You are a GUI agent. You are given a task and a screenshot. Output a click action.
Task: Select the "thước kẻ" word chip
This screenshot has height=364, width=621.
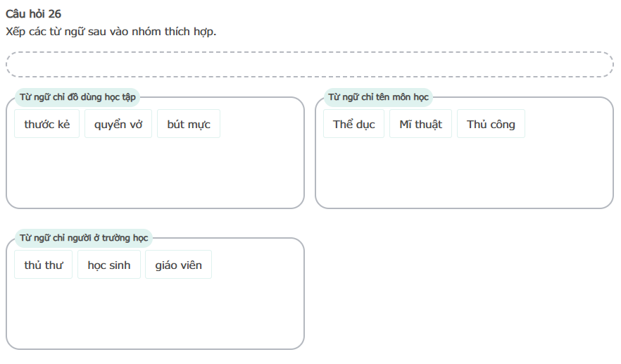click(x=47, y=124)
